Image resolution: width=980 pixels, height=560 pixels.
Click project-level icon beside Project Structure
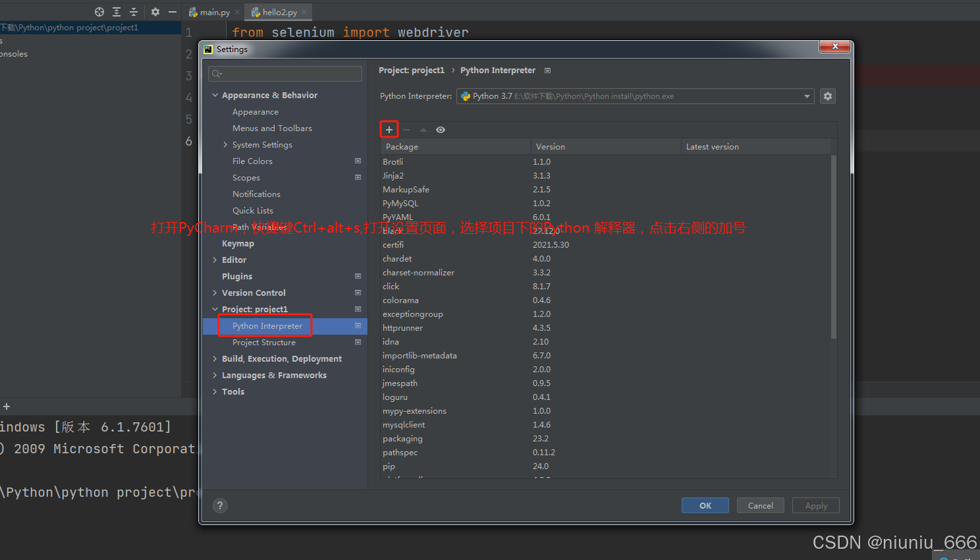tap(358, 342)
